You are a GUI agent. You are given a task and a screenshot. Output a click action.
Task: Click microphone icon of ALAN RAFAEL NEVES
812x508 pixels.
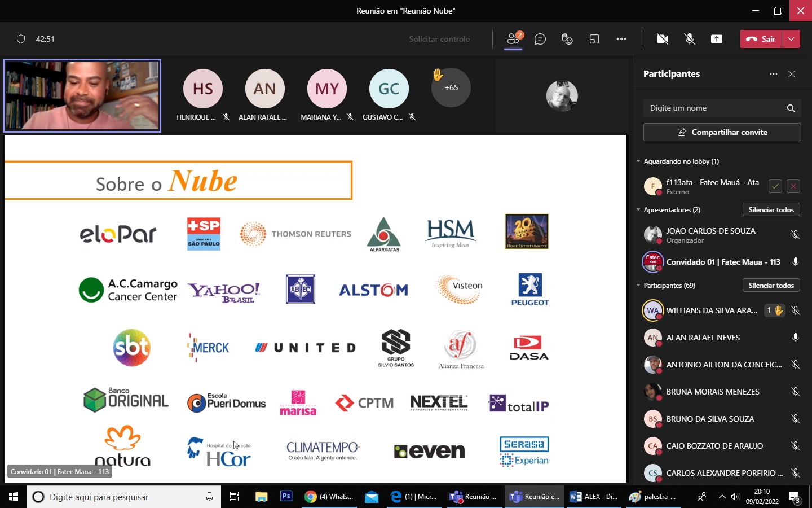click(796, 338)
